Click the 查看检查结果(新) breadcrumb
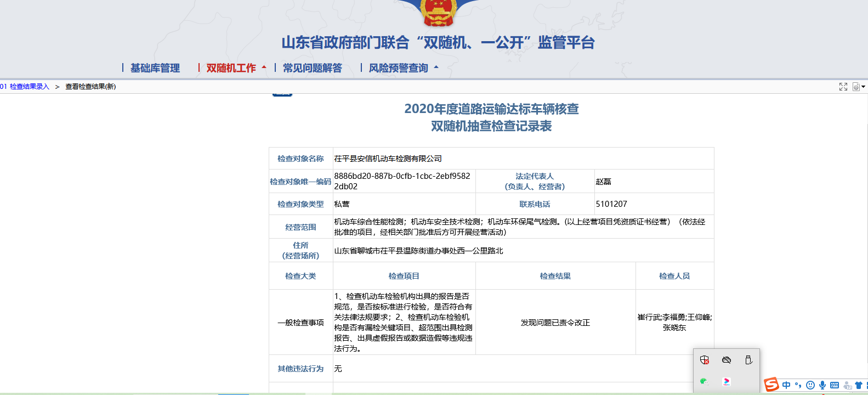The height and width of the screenshot is (395, 868). (x=90, y=87)
